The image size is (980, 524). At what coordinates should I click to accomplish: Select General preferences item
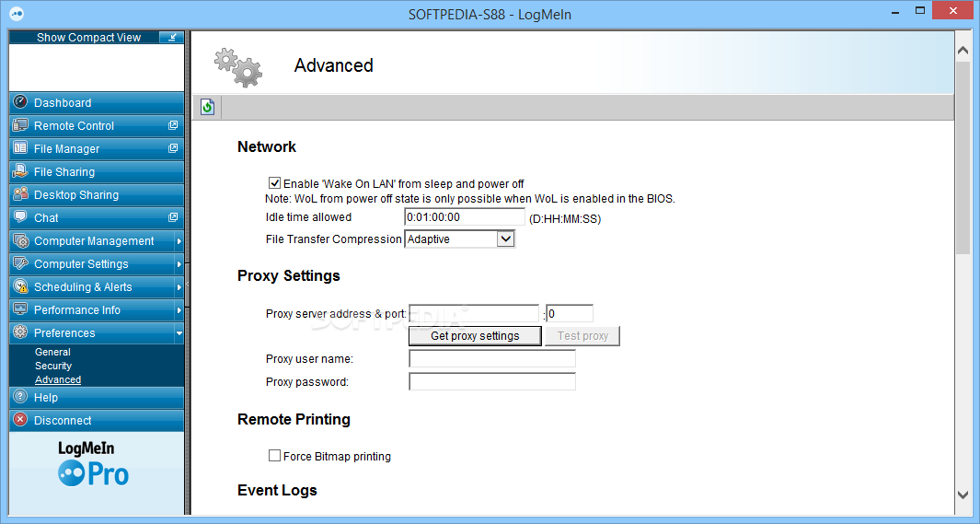click(52, 352)
